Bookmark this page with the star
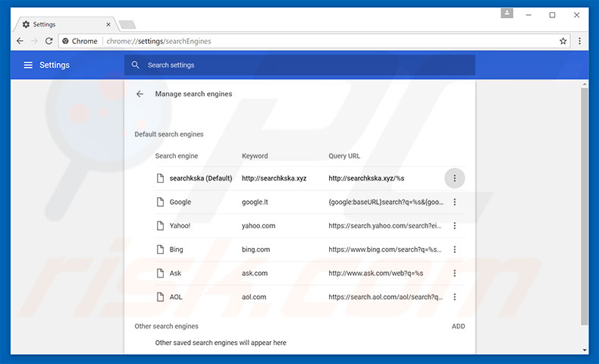The height and width of the screenshot is (364, 599). (x=563, y=41)
